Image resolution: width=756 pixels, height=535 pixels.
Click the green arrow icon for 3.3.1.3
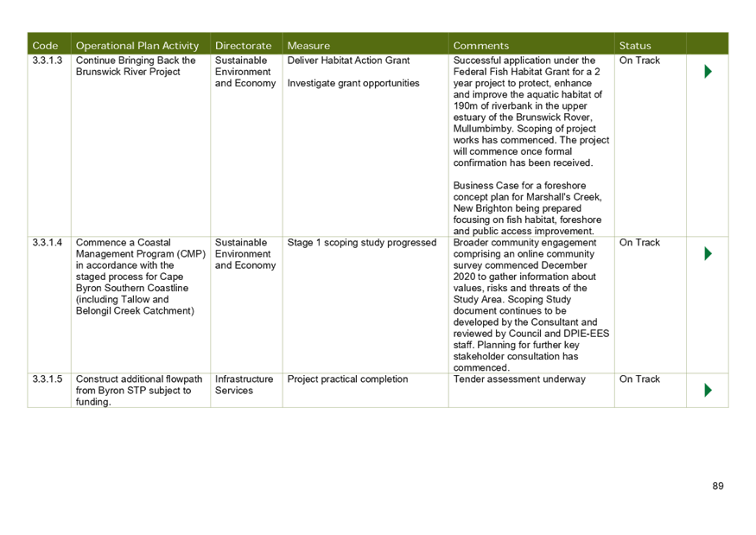(x=708, y=72)
